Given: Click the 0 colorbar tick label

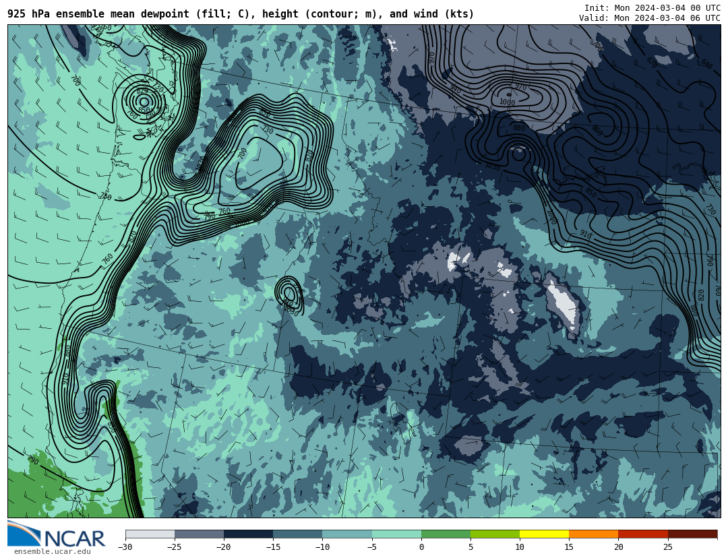Looking at the screenshot, I should point(421,547).
